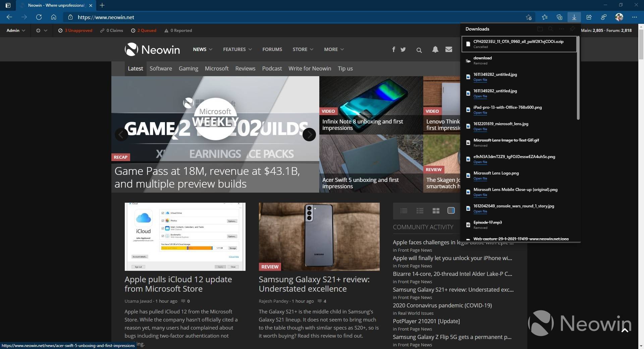Open downloads folder icon in Downloads panel

coord(540,29)
